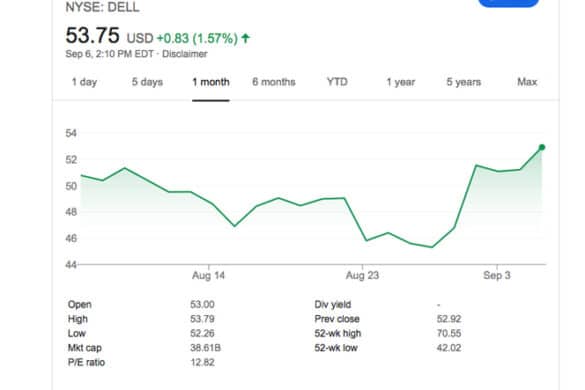Image resolution: width=585 pixels, height=390 pixels.
Task: Click the 53.75 stock price
Action: click(x=93, y=35)
